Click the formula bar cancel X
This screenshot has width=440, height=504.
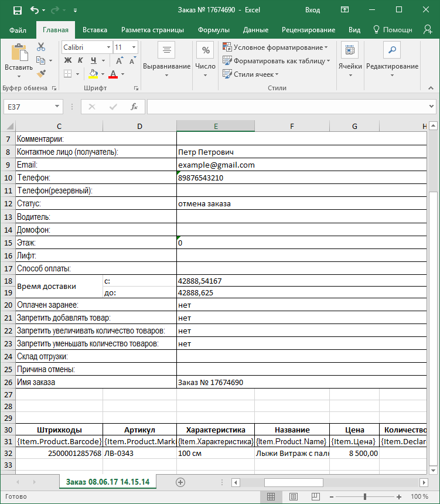click(x=92, y=107)
